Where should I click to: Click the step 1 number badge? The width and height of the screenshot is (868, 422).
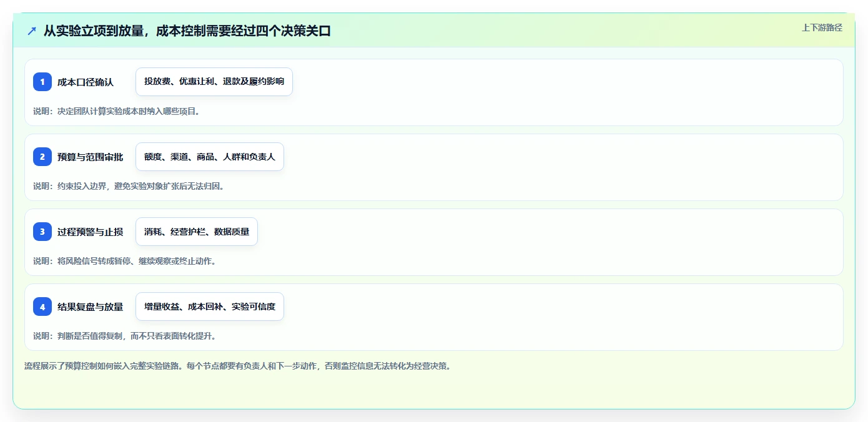pos(42,82)
